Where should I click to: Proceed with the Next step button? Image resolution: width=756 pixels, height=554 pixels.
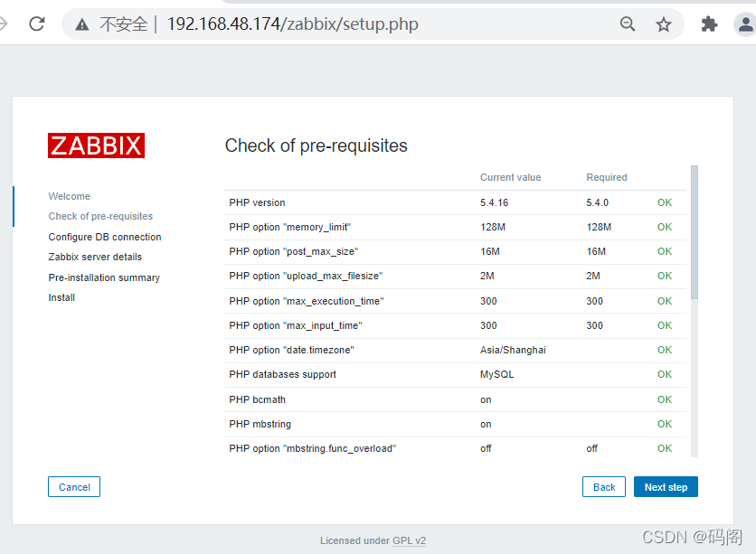tap(666, 486)
